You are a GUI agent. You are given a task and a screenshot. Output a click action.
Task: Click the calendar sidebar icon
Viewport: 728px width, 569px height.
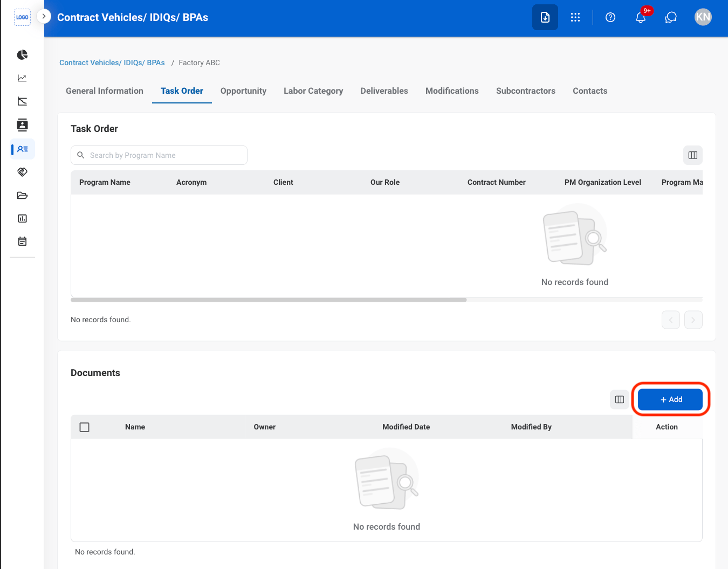[x=22, y=241]
